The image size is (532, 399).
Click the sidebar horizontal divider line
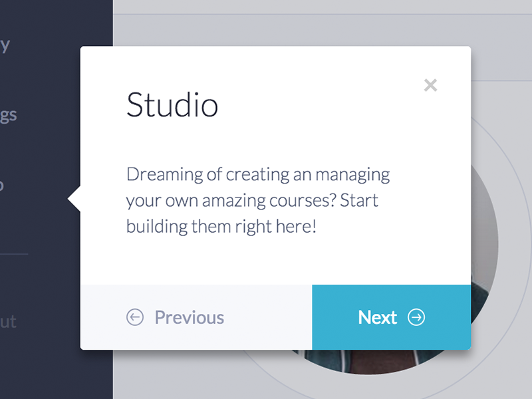[x=14, y=254]
